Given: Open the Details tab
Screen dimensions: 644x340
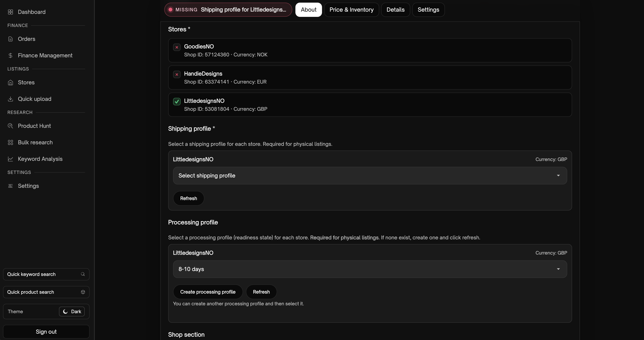Looking at the screenshot, I should [395, 10].
